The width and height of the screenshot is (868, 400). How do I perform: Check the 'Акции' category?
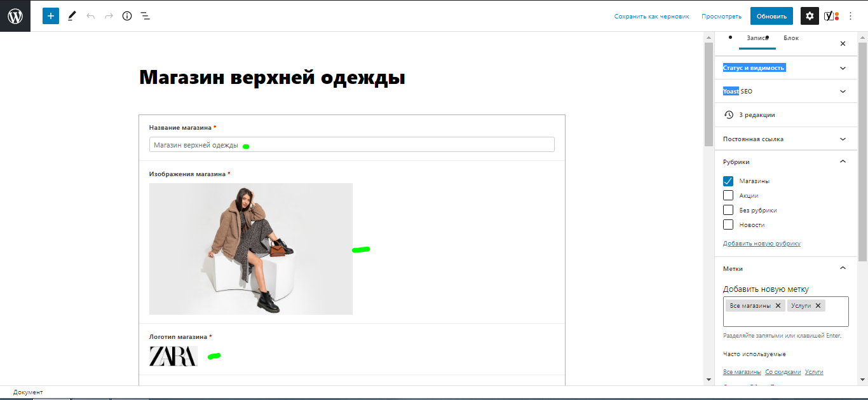pos(728,195)
